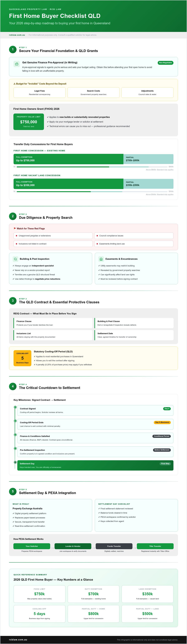Click 'Balance funds cleared in time' line

pyautogui.click(x=113, y=513)
